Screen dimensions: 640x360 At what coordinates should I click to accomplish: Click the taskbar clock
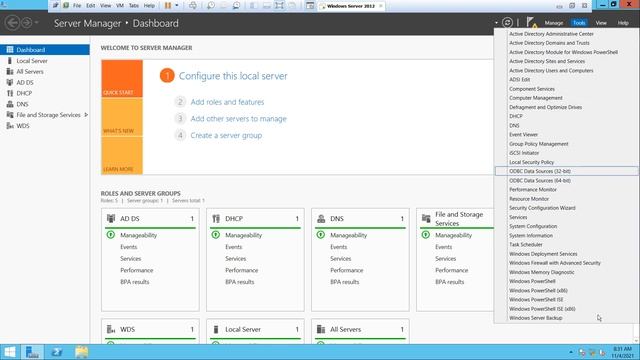(622, 352)
